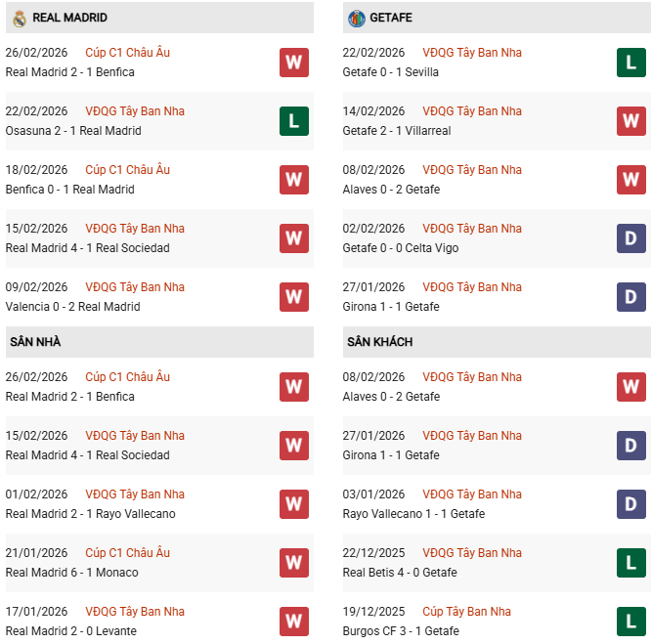This screenshot has height=644, width=651.
Task: Click the Real Madrid club crest
Action: point(19,18)
